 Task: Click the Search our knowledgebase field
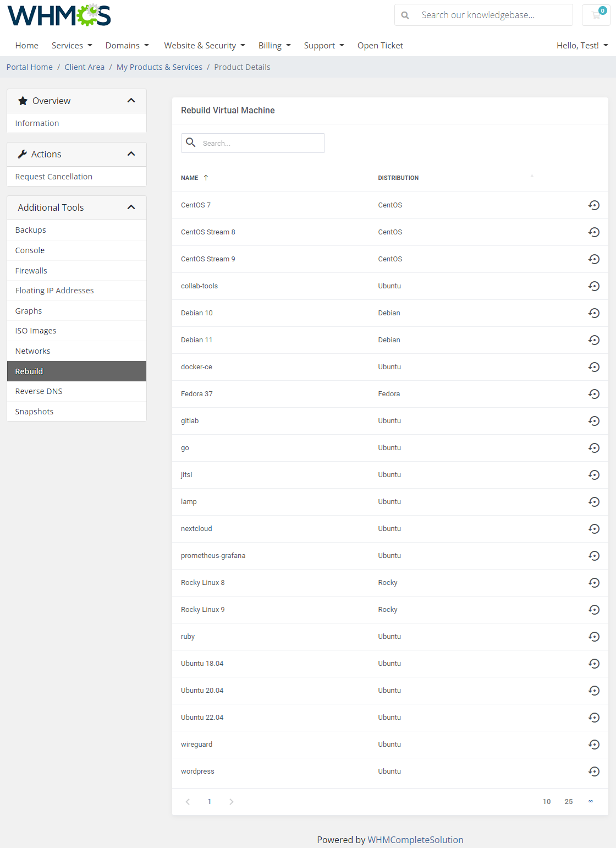point(483,15)
